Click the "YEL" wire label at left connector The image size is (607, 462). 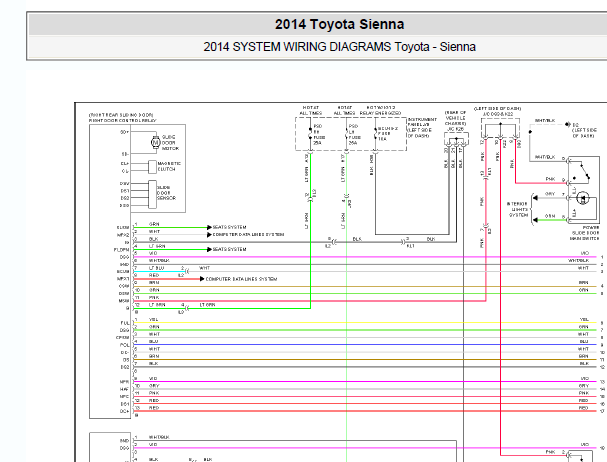pyautogui.click(x=154, y=319)
